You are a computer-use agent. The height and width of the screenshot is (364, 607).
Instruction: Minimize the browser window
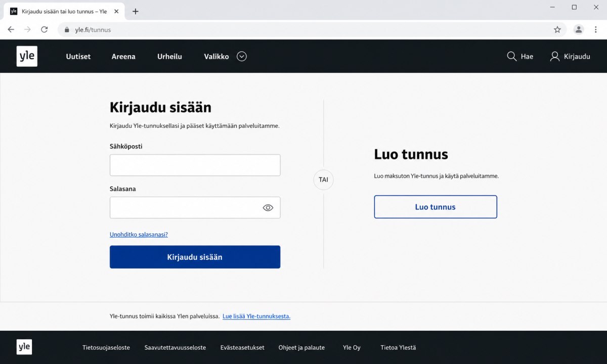[x=552, y=7]
